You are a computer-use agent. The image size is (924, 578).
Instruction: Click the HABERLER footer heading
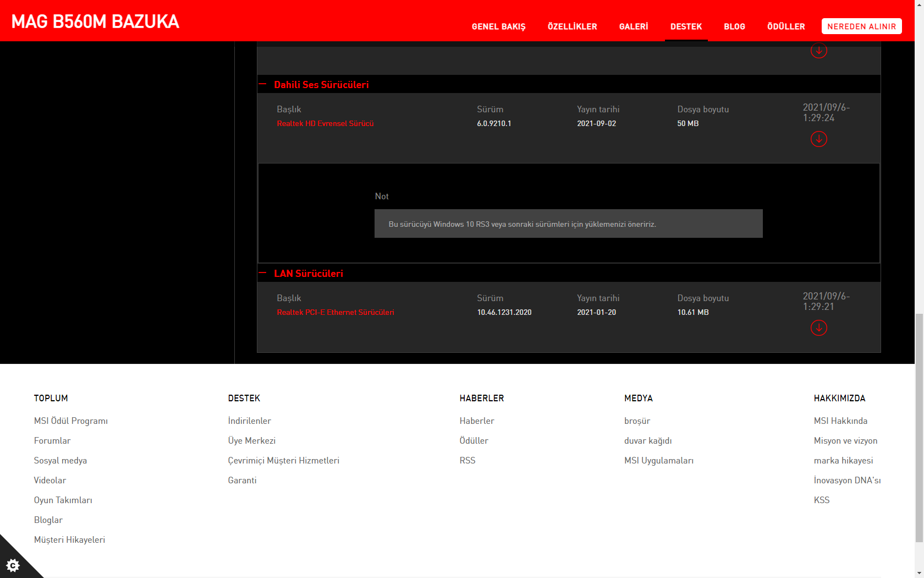click(482, 398)
